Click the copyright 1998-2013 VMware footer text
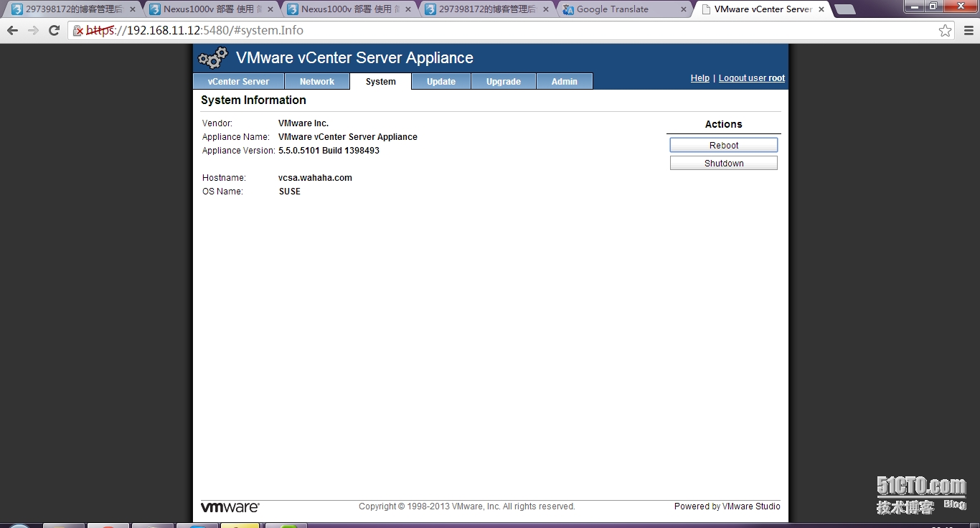 pos(467,506)
